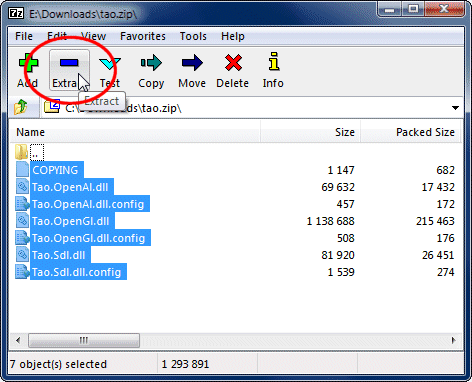Click the size value 1 138 688

[330, 221]
